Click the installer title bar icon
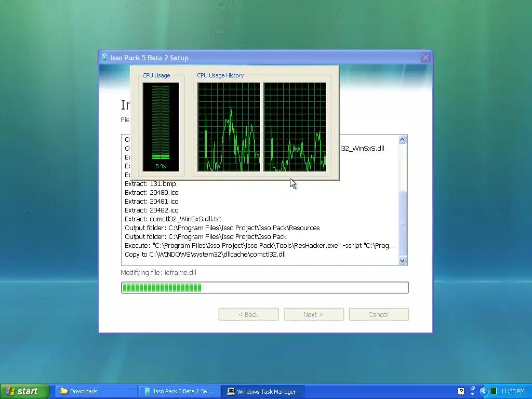This screenshot has width=532, height=399. [x=104, y=58]
